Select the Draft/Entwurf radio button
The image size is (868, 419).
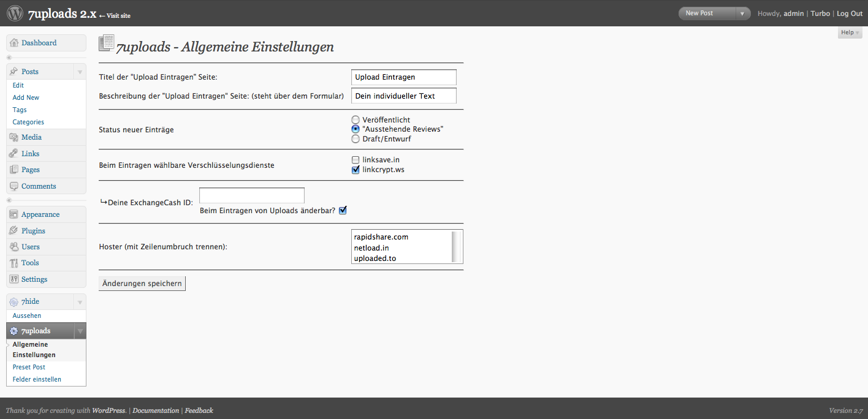(x=356, y=139)
